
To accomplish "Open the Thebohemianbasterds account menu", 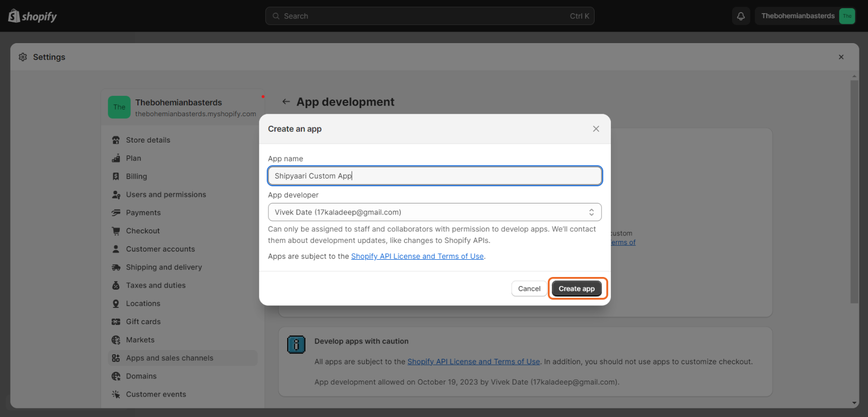I will point(805,16).
